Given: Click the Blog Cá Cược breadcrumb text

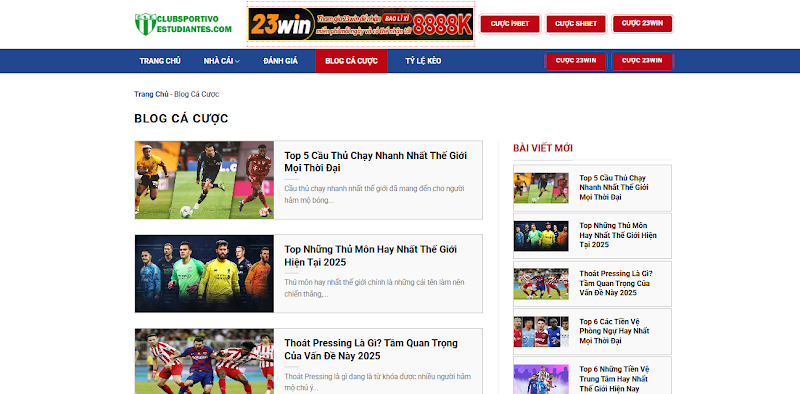Looking at the screenshot, I should coord(196,94).
